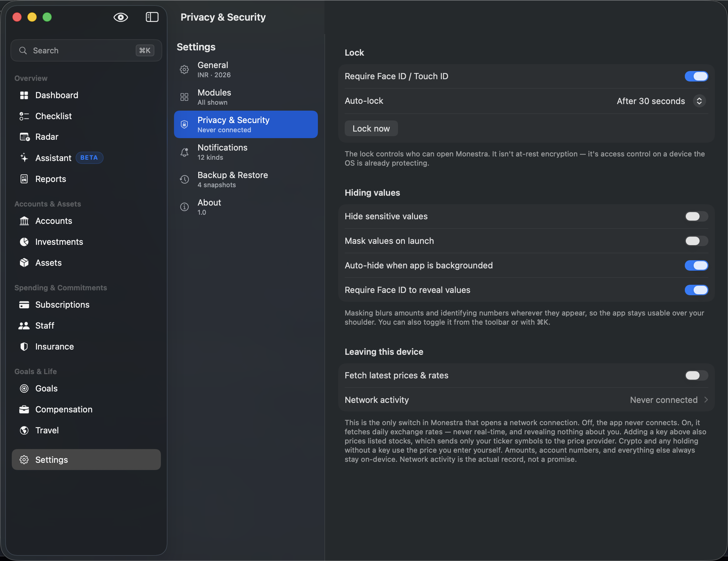The width and height of the screenshot is (728, 561).
Task: Click the ⌘K shortcut badge in Search
Action: 145,50
